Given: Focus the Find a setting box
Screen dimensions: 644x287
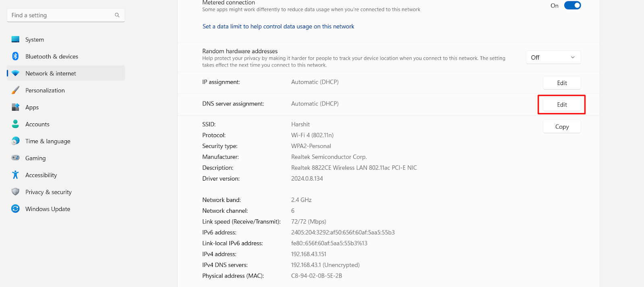Looking at the screenshot, I should [x=60, y=15].
